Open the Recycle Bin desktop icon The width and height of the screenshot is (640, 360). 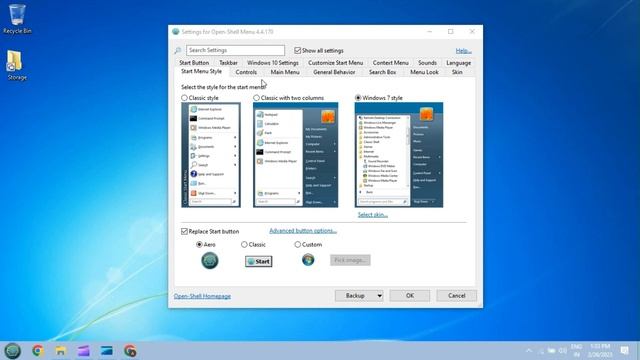pos(17,19)
